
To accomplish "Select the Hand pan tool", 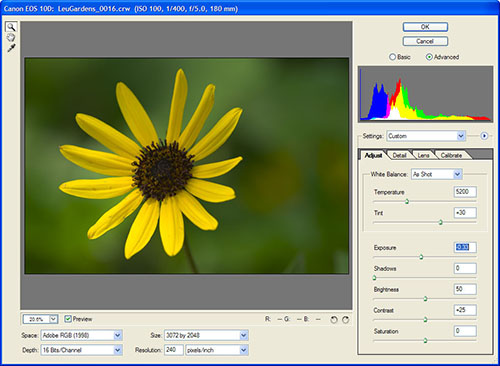I will (x=11, y=37).
